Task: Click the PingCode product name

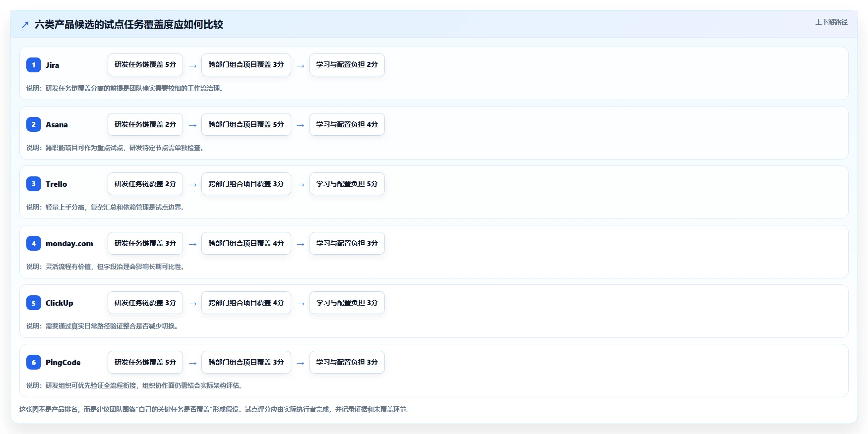Action: (63, 362)
